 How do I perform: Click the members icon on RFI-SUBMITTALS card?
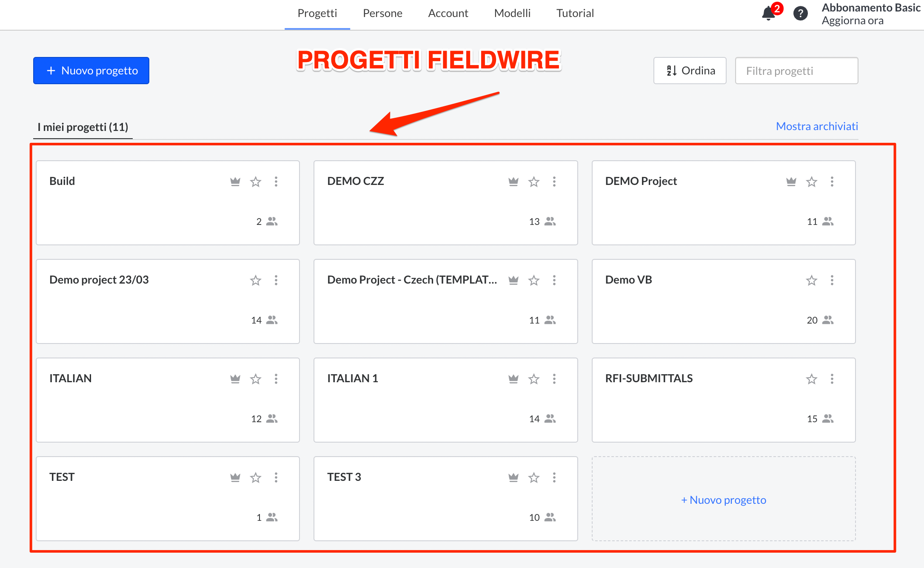[828, 419]
